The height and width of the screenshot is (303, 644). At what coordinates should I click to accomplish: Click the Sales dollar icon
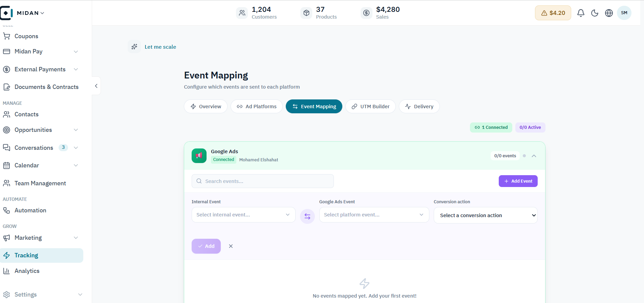point(366,13)
